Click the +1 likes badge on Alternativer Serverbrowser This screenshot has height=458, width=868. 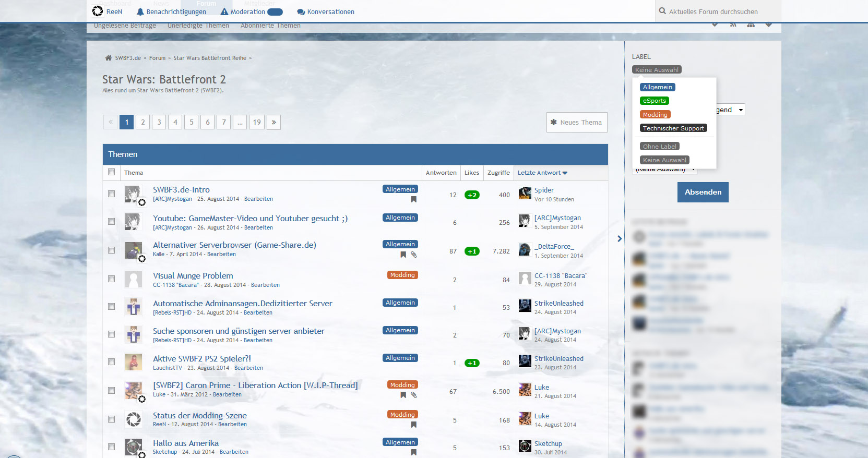(x=472, y=251)
